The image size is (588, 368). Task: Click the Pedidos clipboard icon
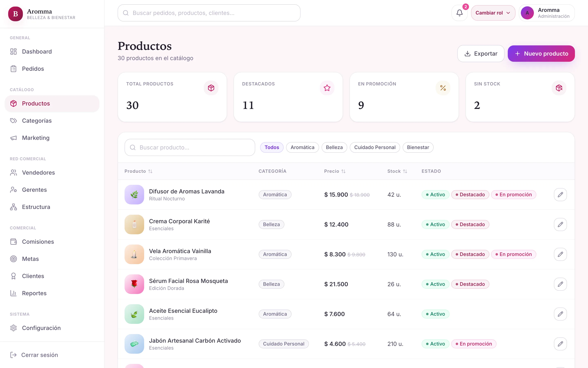pos(14,69)
